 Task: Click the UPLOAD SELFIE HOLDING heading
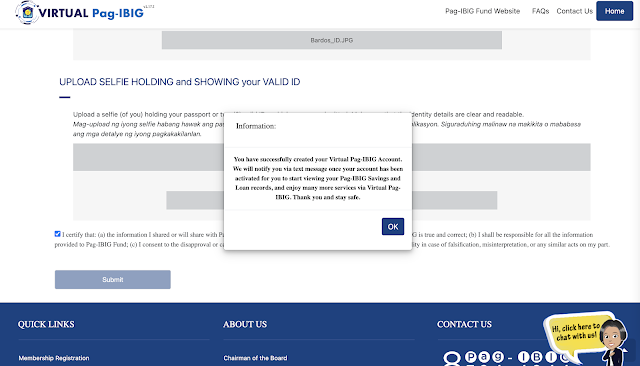tap(180, 82)
